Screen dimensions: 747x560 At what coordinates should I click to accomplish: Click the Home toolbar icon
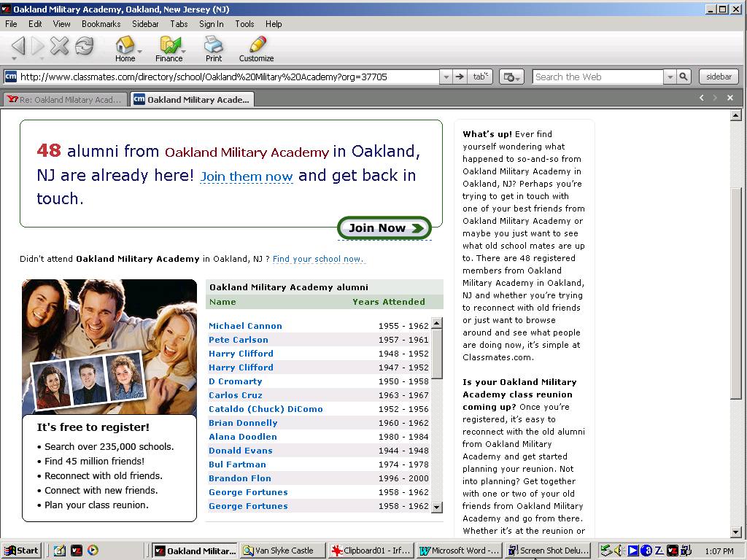(125, 46)
